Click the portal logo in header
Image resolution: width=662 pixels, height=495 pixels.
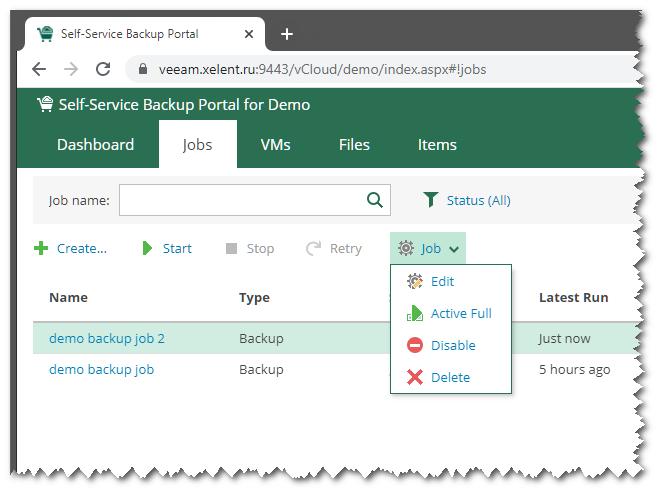[x=45, y=104]
